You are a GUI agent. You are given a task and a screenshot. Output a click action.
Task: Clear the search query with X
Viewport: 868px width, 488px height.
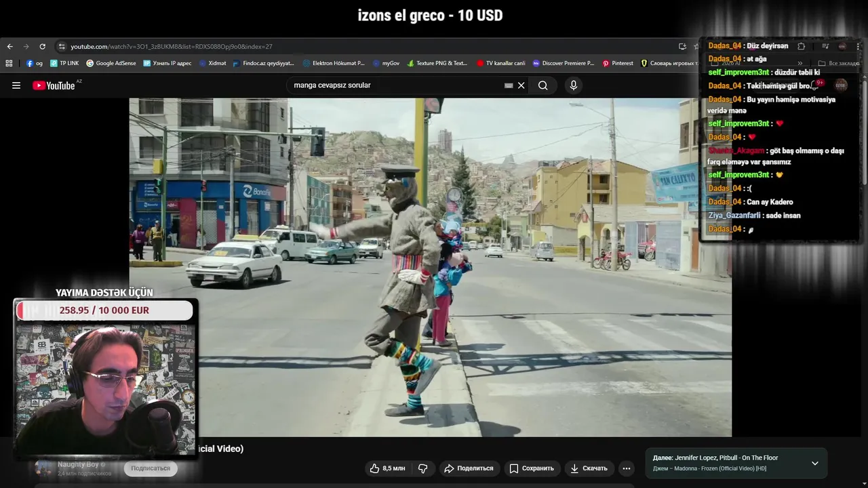521,85
